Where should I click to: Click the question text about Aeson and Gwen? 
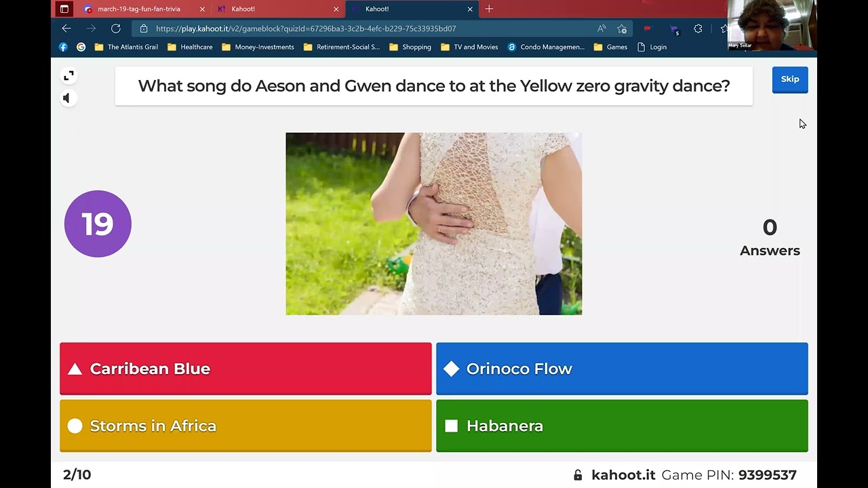[434, 86]
